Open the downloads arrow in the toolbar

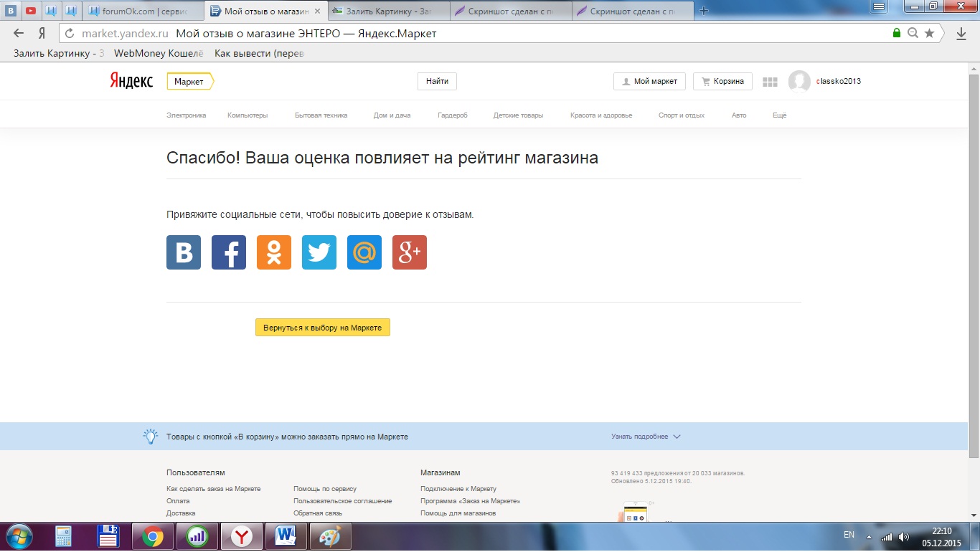tap(961, 33)
